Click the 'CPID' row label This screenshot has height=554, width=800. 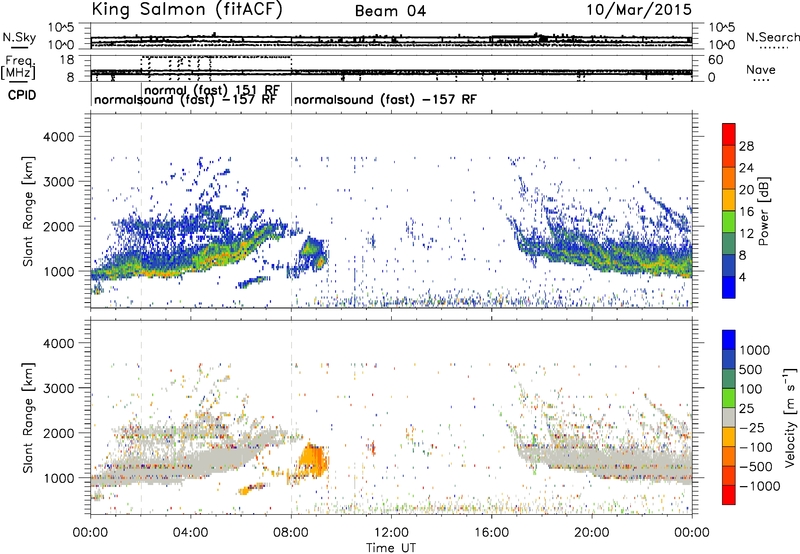click(22, 95)
